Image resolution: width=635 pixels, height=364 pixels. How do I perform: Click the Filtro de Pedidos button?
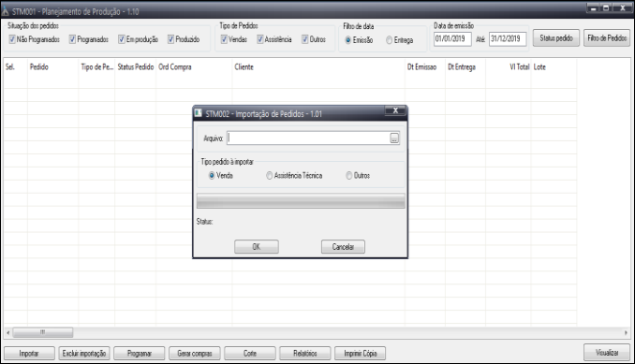pyautogui.click(x=607, y=38)
